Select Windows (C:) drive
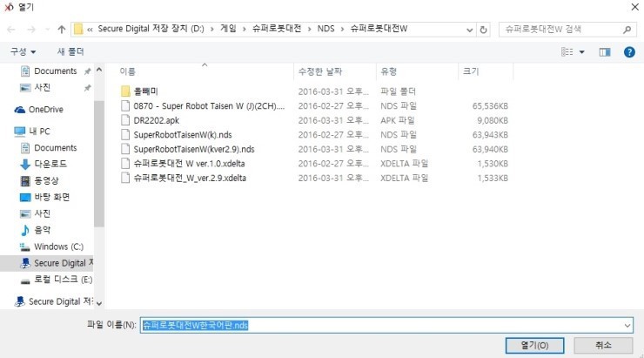The height and width of the screenshot is (358, 644). click(x=51, y=247)
